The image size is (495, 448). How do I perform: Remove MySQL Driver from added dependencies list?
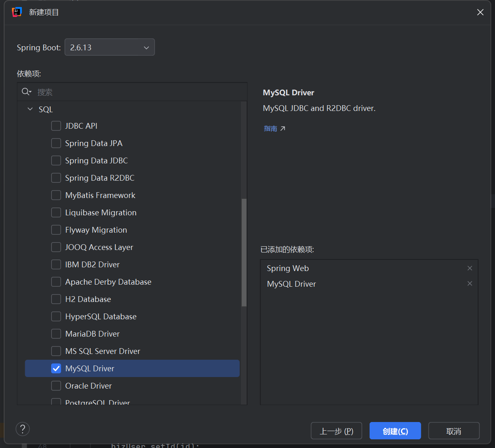point(470,283)
